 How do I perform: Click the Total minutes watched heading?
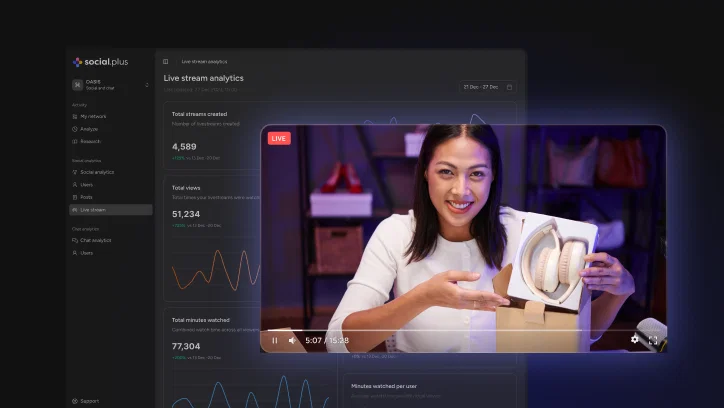(x=201, y=320)
